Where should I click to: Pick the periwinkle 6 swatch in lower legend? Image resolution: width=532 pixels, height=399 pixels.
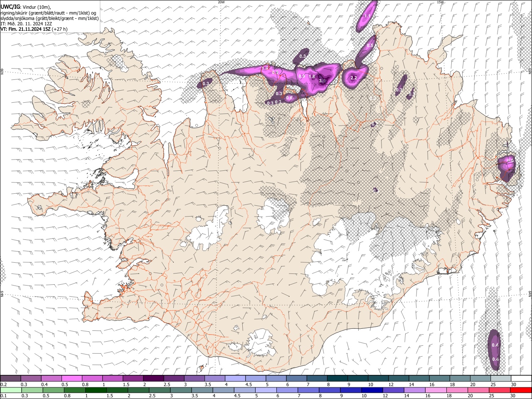287,390
